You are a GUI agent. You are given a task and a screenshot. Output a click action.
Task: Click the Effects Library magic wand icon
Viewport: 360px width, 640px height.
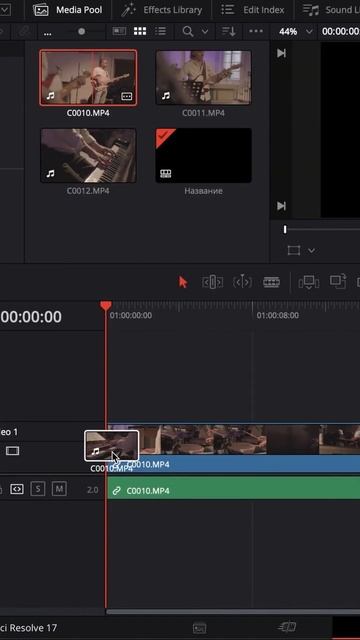point(129,10)
